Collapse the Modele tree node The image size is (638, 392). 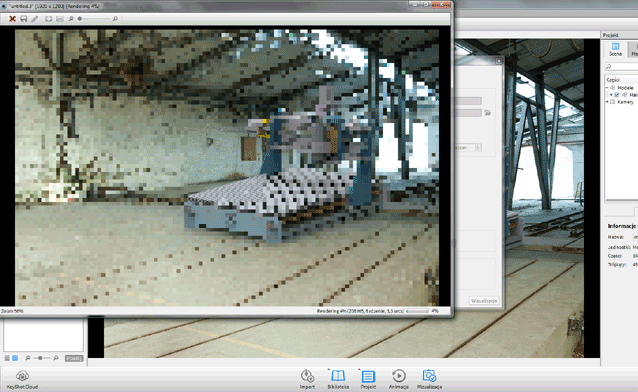point(607,88)
